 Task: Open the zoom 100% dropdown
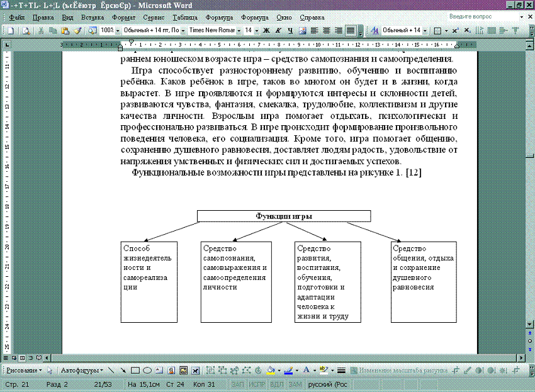click(x=118, y=30)
